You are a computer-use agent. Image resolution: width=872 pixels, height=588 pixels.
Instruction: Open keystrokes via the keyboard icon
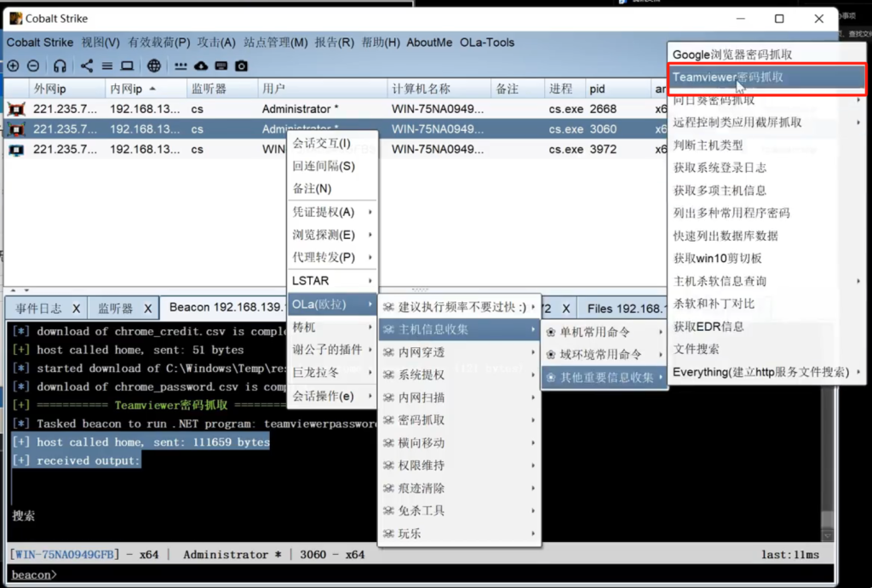click(221, 66)
